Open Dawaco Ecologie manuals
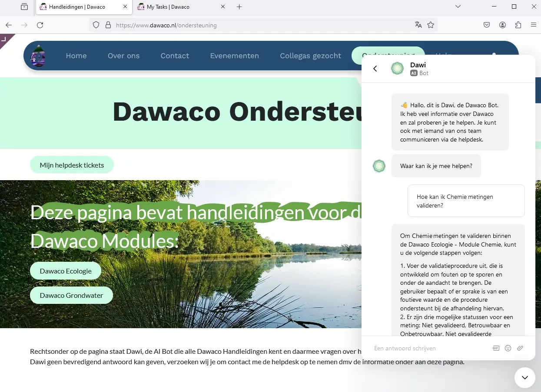The height and width of the screenshot is (392, 541). [66, 271]
